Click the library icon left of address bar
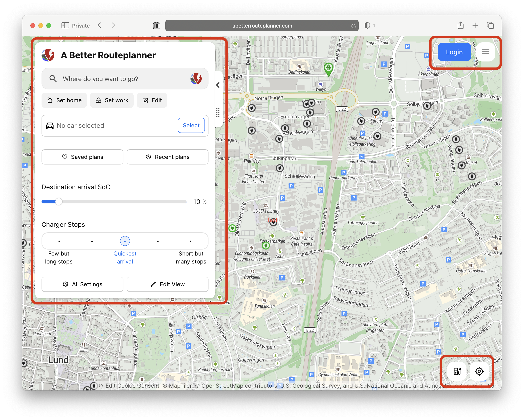Screen dimensions: 524x420 point(156,26)
